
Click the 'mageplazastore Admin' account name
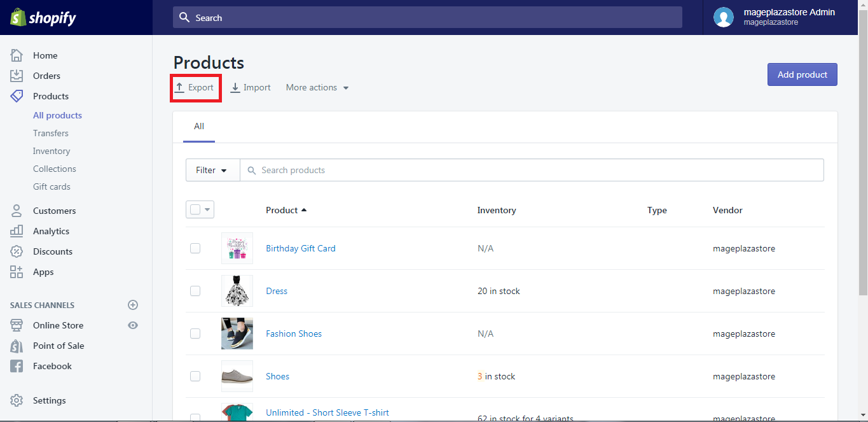(789, 12)
